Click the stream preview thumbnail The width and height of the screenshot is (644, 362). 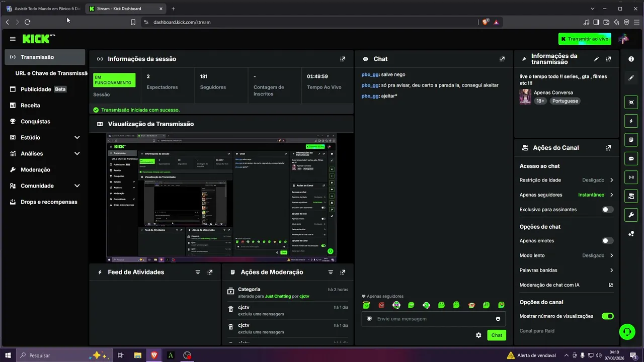221,198
